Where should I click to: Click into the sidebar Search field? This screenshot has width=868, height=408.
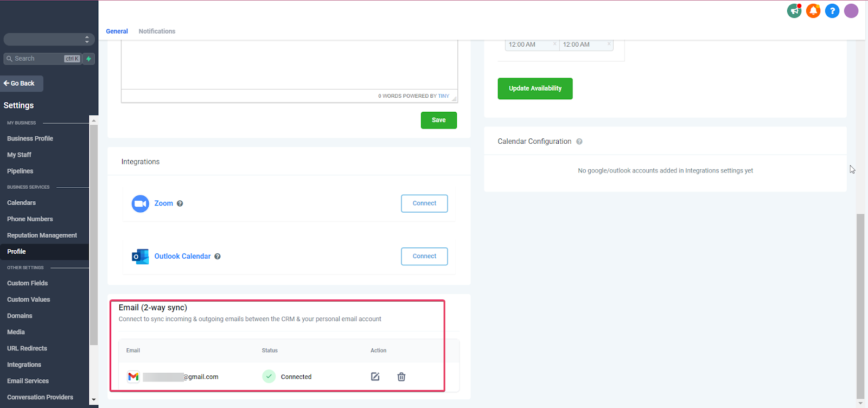42,59
